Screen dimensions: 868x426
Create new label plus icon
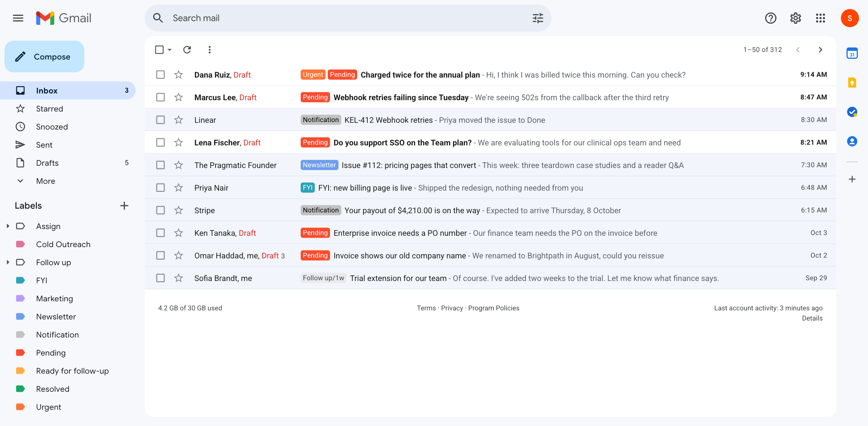[124, 206]
